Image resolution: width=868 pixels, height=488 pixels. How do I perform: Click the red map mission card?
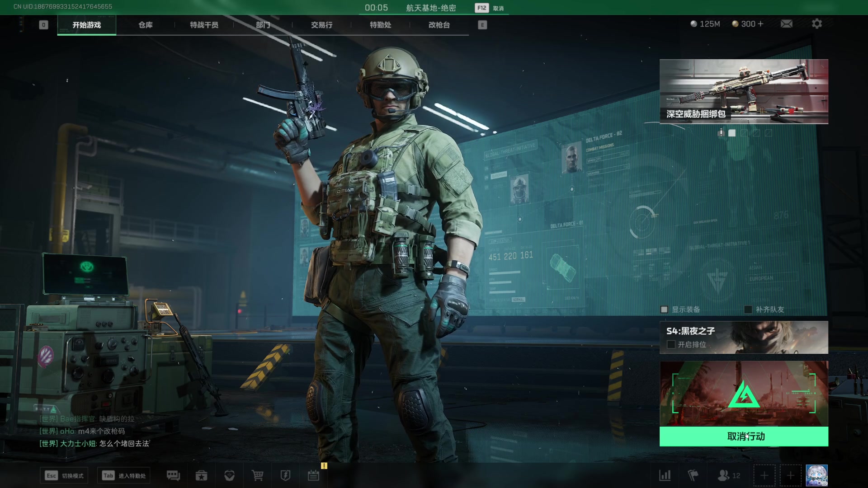744,393
